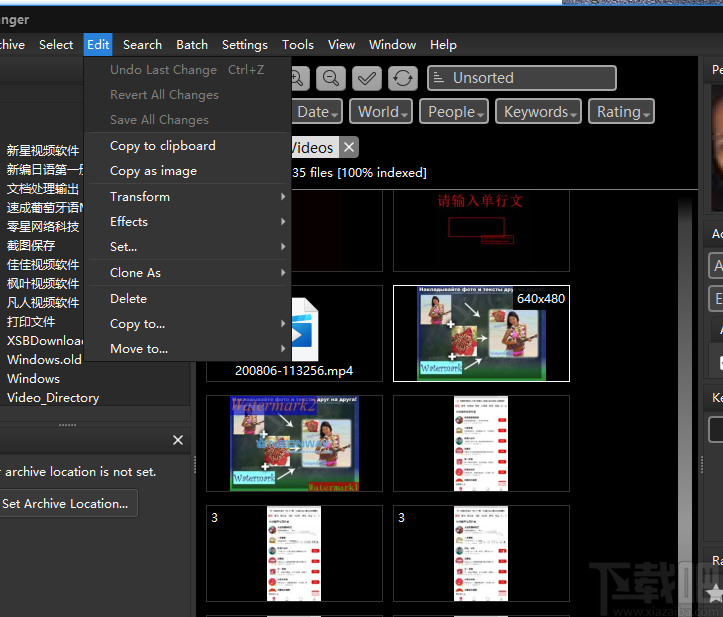The image size is (723, 617).
Task: Open the Rating filter dropdown
Action: coord(621,112)
